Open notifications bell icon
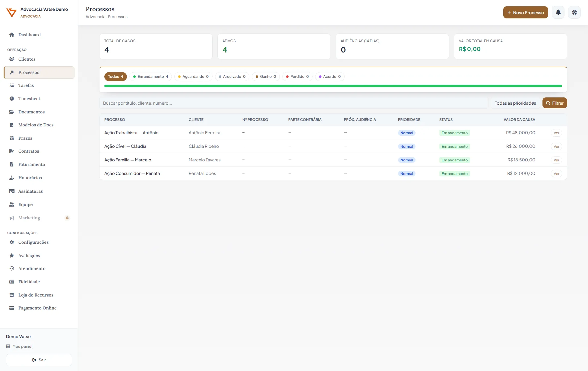Image resolution: width=588 pixels, height=371 pixels. 558,12
